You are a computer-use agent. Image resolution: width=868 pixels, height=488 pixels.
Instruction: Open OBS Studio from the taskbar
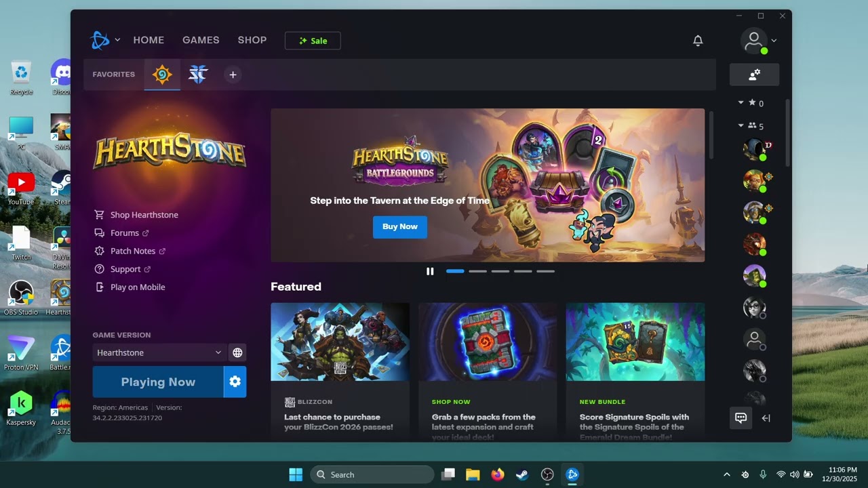[x=547, y=474]
